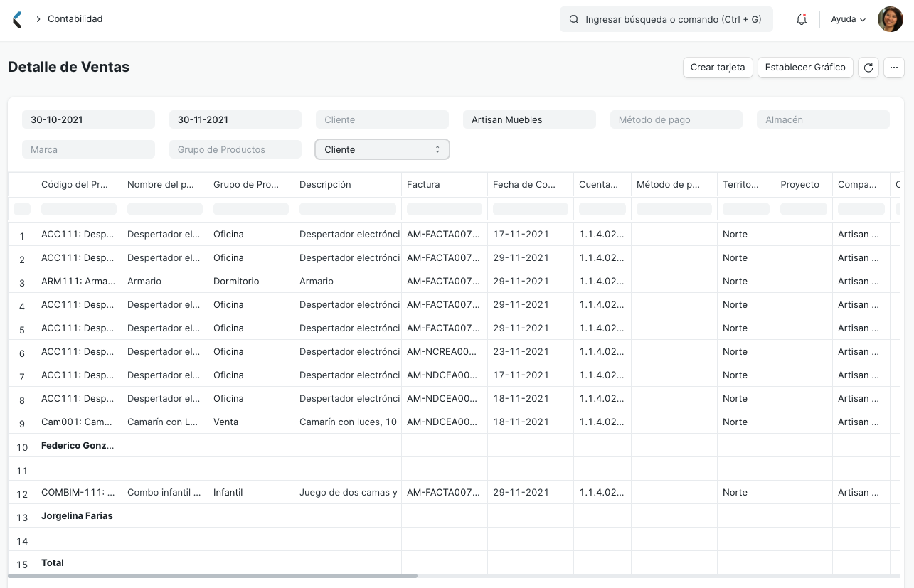Click the Establecer Gráfico button
This screenshot has width=914, height=588.
[805, 68]
